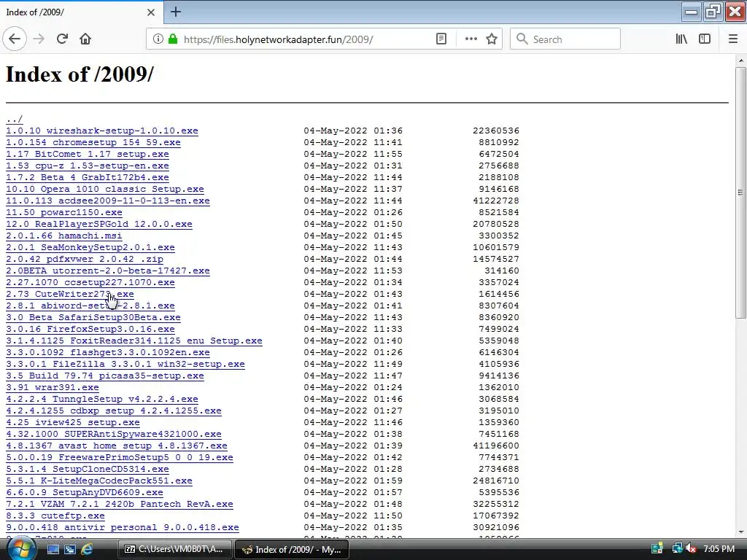This screenshot has width=747, height=560.
Task: Show the sidebars panel
Action: pyautogui.click(x=705, y=39)
